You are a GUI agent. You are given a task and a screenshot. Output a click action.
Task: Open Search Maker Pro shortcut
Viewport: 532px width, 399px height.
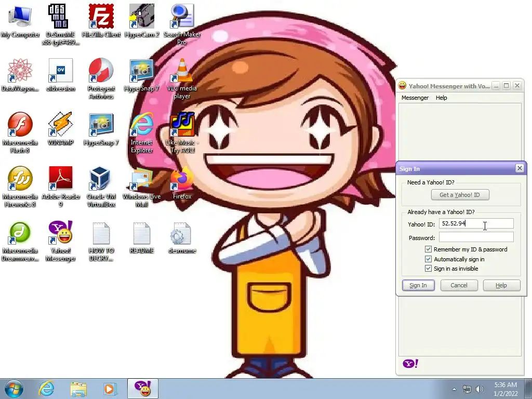(x=182, y=24)
